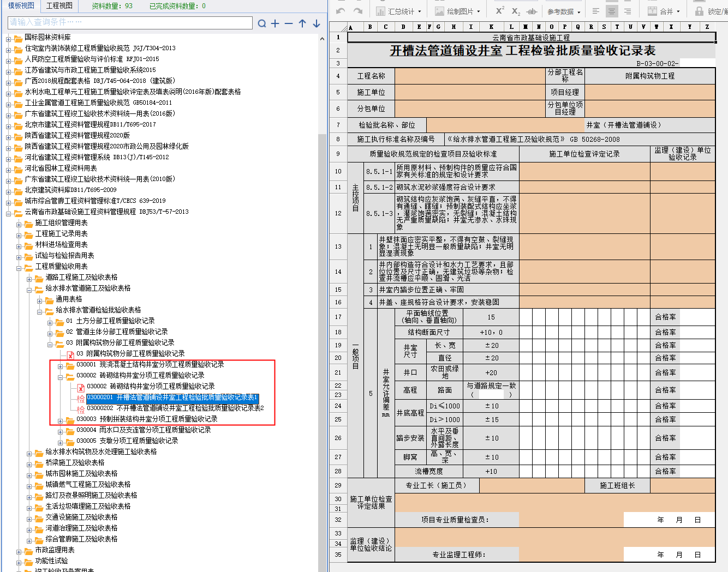The width and height of the screenshot is (728, 572).
Task: Click row header 12
Action: pos(338,213)
